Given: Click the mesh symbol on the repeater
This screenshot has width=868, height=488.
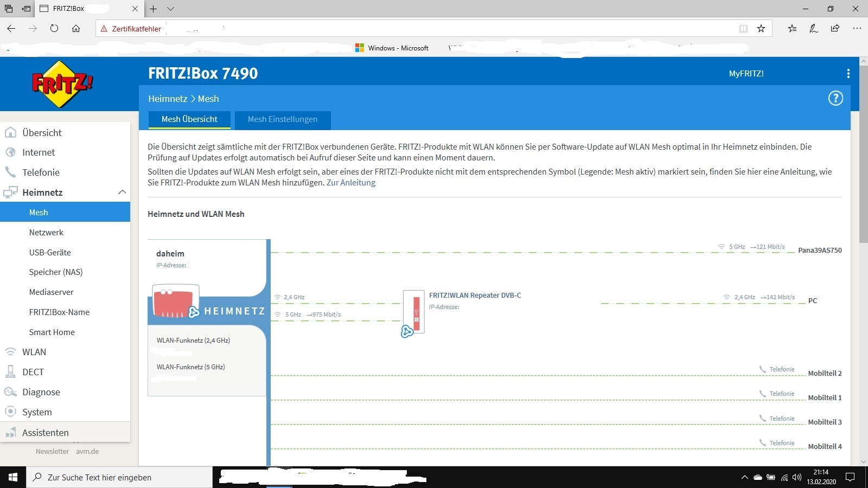Looking at the screenshot, I should pos(407,332).
